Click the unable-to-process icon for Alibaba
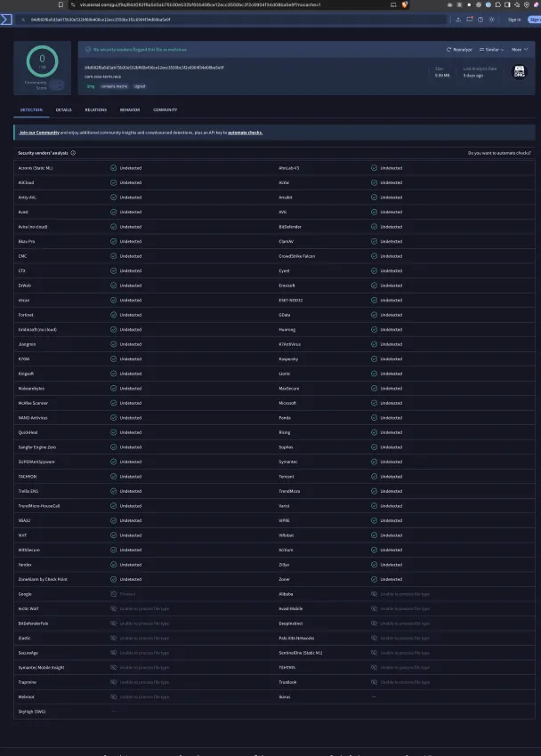541x756 pixels. coord(375,594)
